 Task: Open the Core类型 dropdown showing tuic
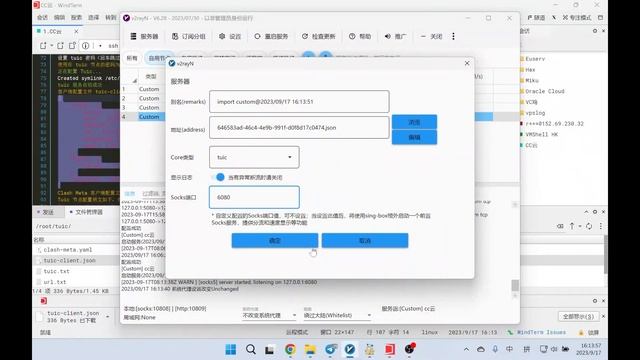pos(254,157)
